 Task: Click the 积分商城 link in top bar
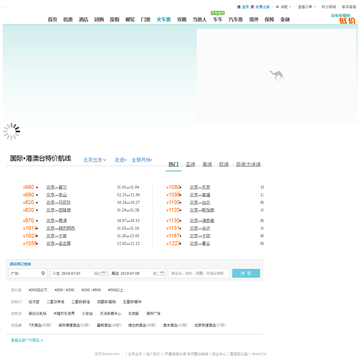329,7
